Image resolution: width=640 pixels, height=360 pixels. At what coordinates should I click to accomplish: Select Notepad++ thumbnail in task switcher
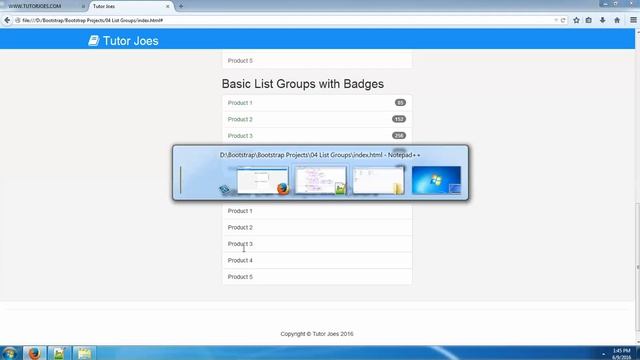pos(320,180)
